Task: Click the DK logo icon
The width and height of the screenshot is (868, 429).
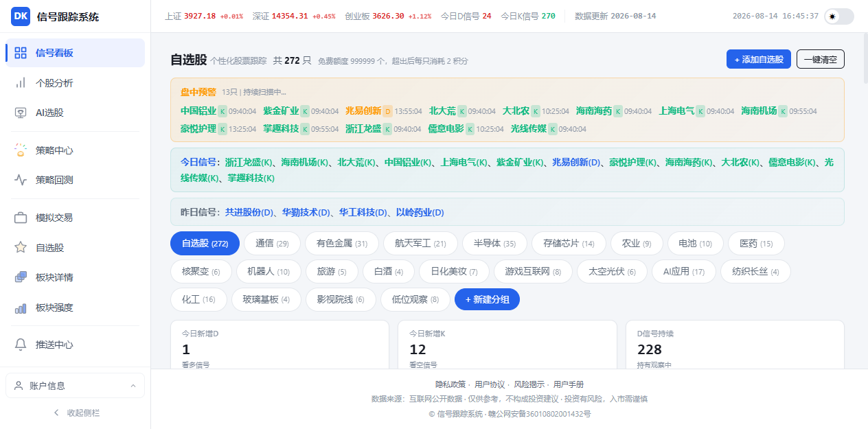Action: [21, 16]
